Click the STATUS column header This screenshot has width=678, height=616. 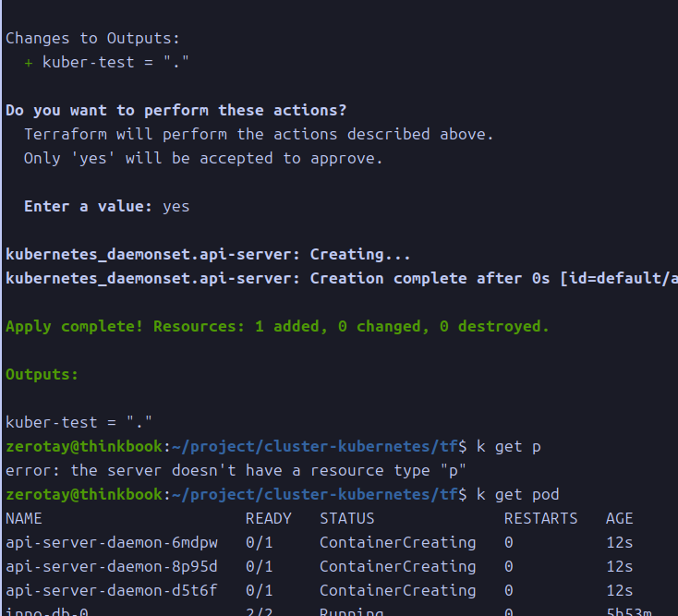(x=347, y=518)
